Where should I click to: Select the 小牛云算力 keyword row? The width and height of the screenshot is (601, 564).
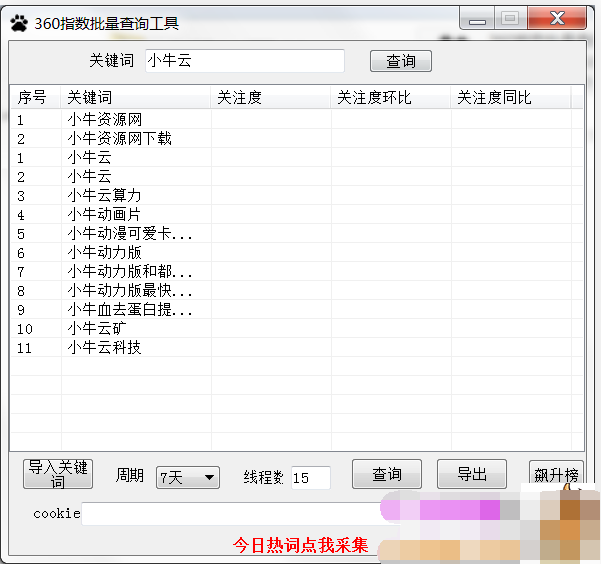point(105,195)
